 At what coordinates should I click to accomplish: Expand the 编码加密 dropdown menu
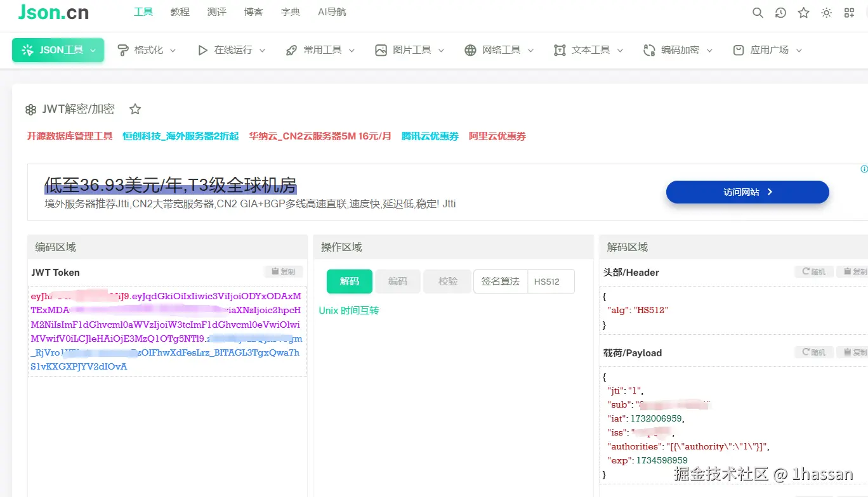click(678, 50)
